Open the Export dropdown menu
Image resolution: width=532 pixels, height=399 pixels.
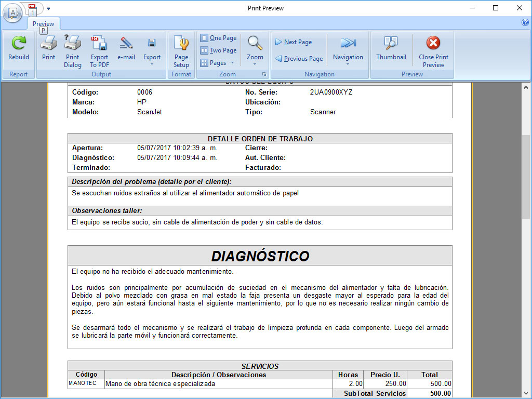(152, 51)
